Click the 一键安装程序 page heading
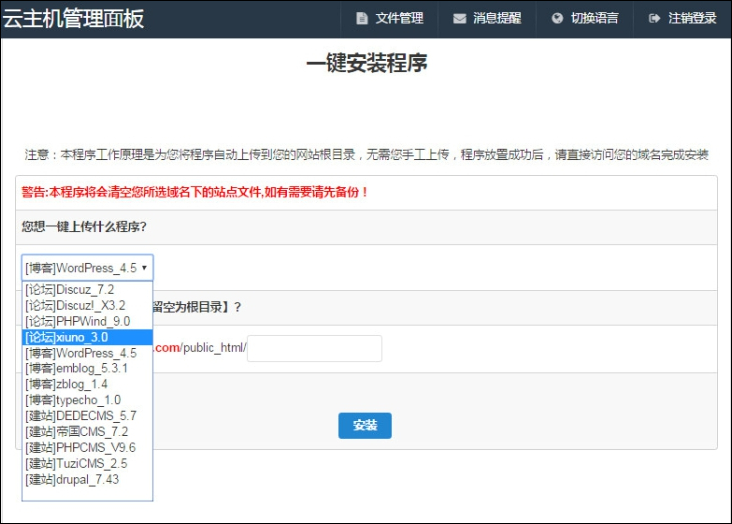This screenshot has width=732, height=524. tap(367, 63)
